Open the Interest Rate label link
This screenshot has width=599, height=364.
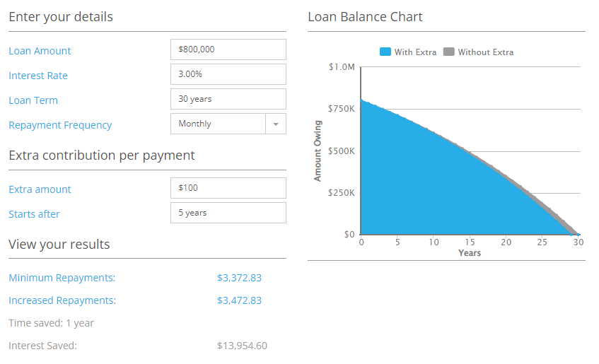click(x=38, y=76)
